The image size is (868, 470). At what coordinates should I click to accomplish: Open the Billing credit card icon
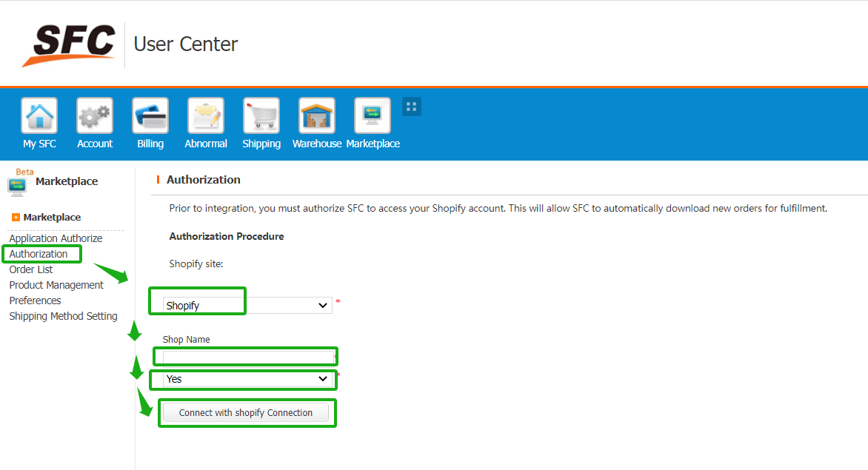click(150, 115)
